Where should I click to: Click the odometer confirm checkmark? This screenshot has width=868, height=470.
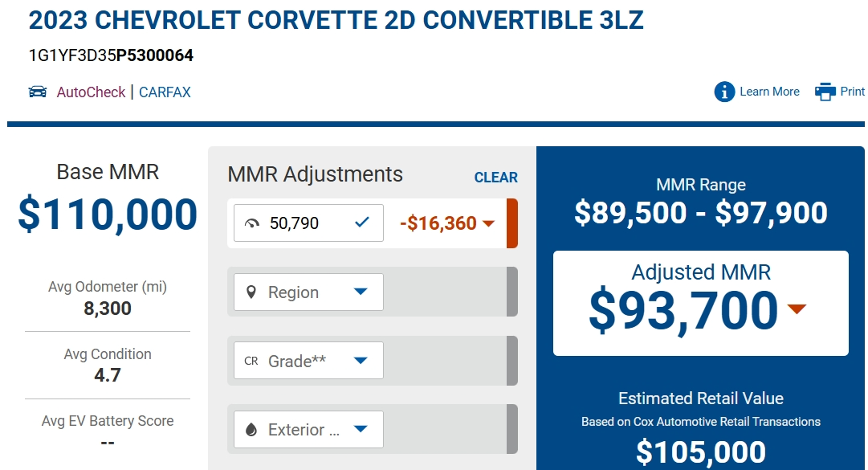[x=361, y=223]
